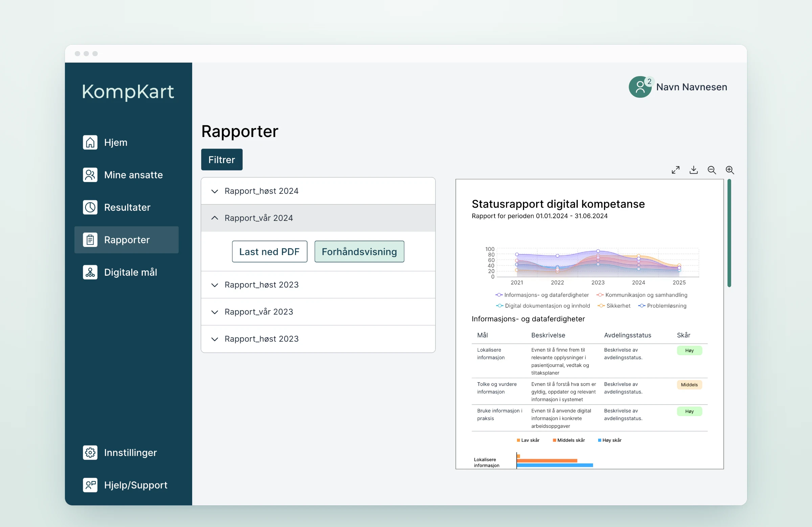Click the Mine ansatte people icon
Viewport: 812px width, 527px height.
[90, 175]
